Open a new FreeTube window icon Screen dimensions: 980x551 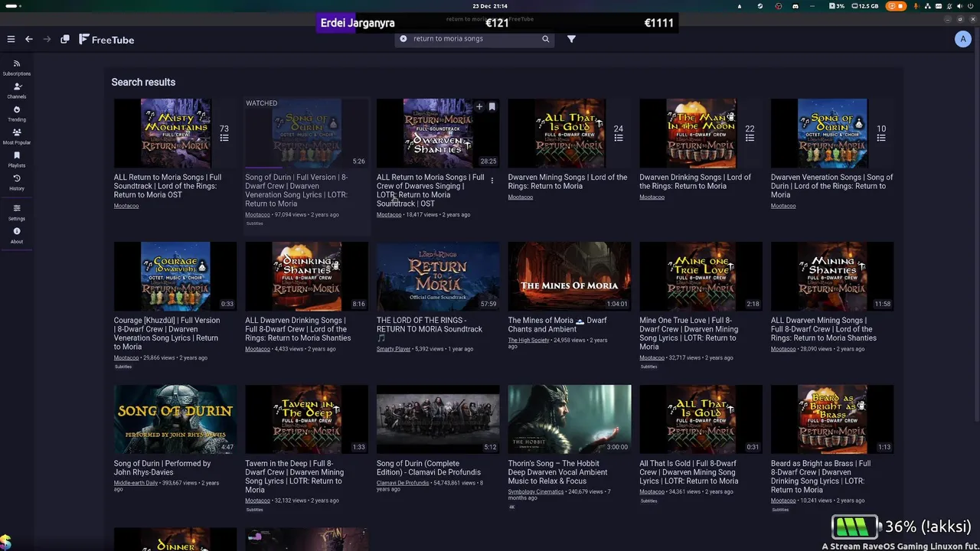pos(65,39)
